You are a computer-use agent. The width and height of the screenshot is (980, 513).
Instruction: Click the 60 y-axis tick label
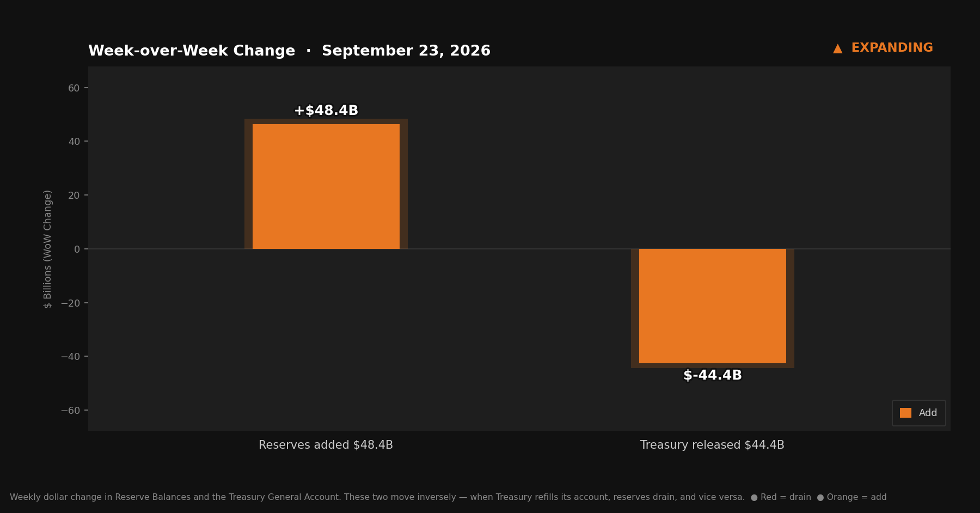pos(73,88)
